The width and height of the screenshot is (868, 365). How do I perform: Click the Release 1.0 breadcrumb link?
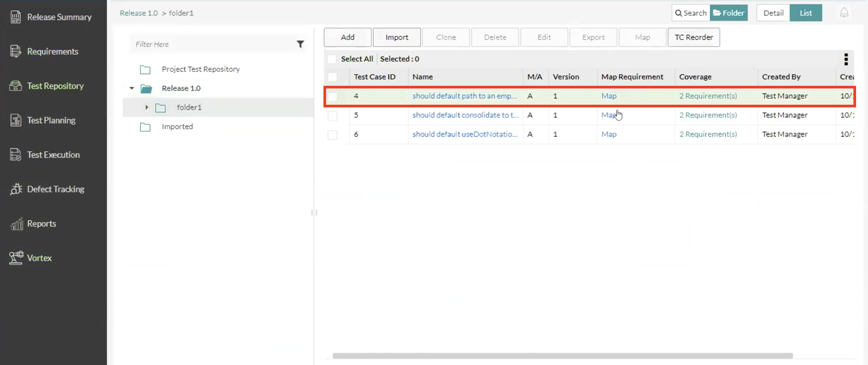[139, 13]
